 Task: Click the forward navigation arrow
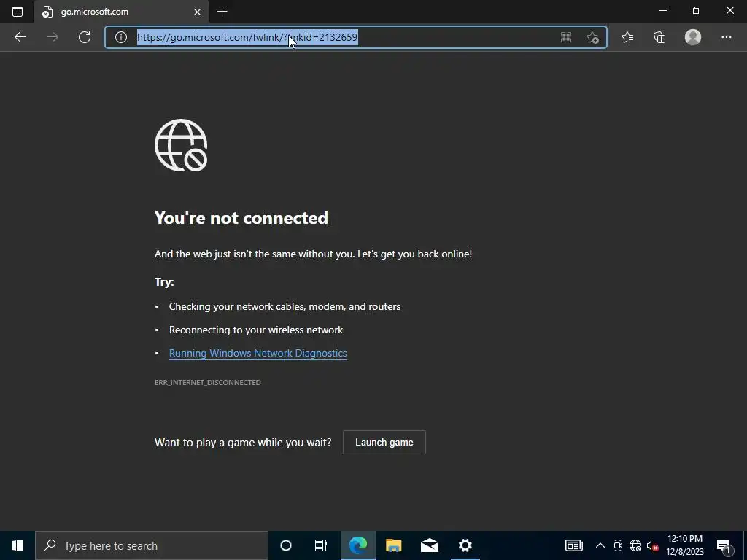tap(53, 37)
